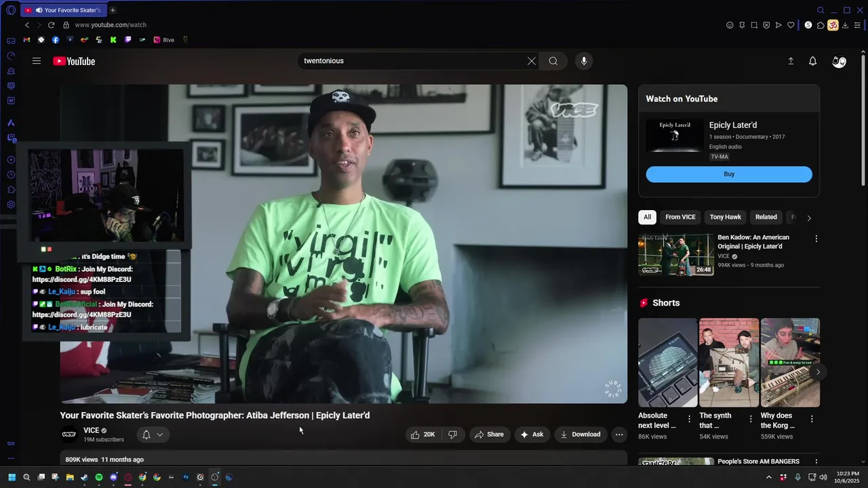Expand the subscription notification chevron dropdown
The width and height of the screenshot is (868, 488).
point(160,434)
